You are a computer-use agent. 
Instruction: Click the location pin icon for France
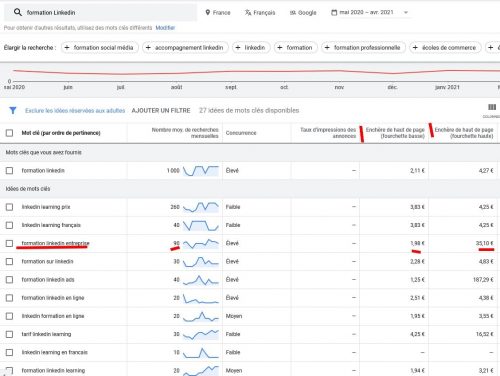click(x=208, y=12)
